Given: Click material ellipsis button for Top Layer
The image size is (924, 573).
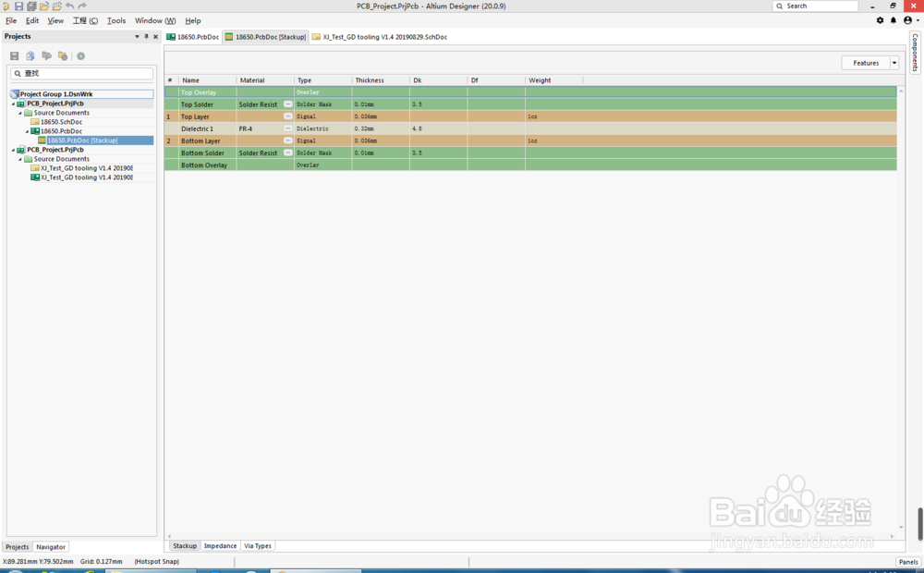Looking at the screenshot, I should tap(287, 116).
